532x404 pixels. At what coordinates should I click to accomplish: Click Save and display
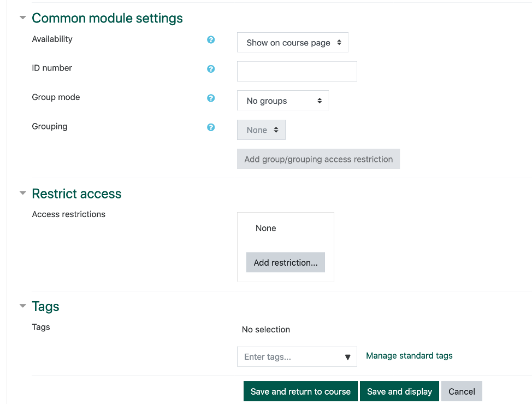399,391
